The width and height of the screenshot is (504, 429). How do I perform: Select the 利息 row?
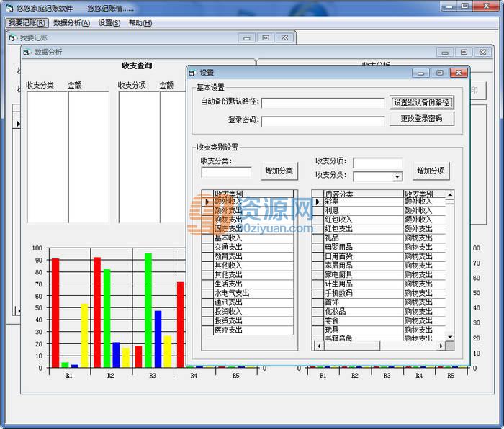379,210
